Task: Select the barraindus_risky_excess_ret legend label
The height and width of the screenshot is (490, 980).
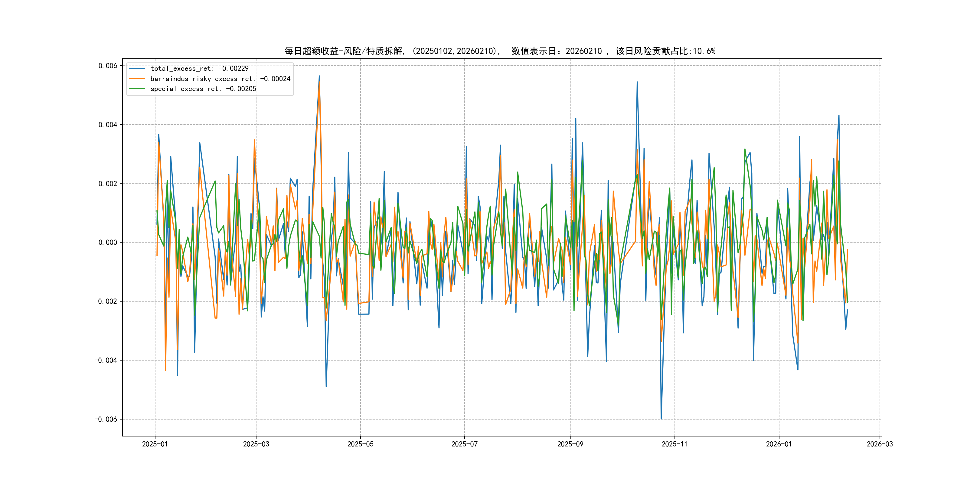Action: pos(220,79)
